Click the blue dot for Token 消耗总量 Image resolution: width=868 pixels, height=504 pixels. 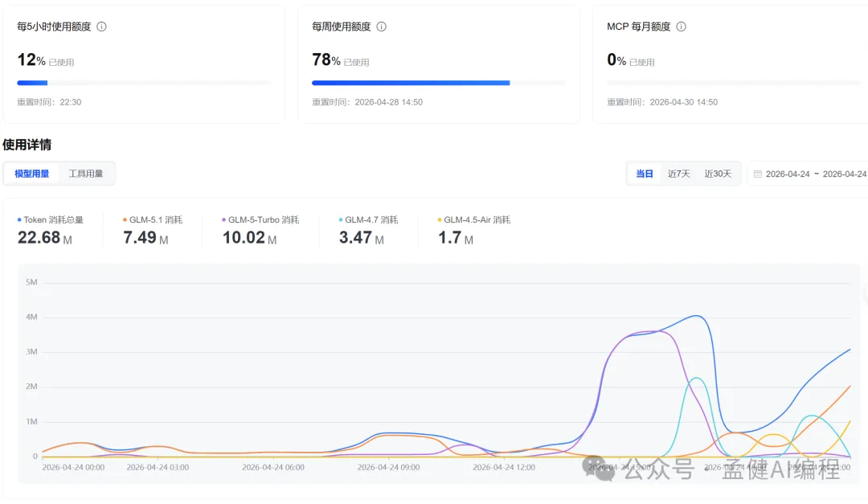click(19, 219)
